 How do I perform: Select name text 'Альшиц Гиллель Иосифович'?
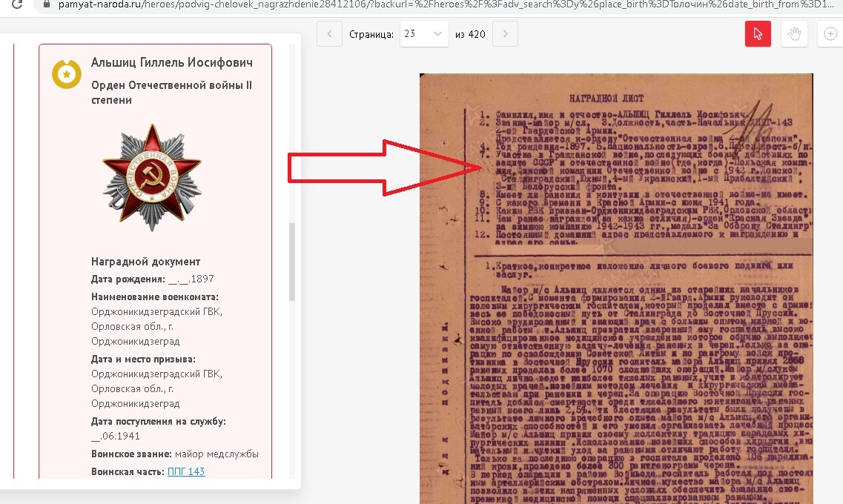pyautogui.click(x=172, y=62)
